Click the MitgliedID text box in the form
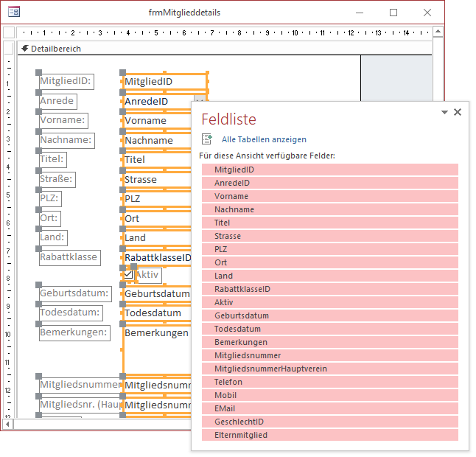Image resolution: width=476 pixels, height=457 pixels. point(165,81)
